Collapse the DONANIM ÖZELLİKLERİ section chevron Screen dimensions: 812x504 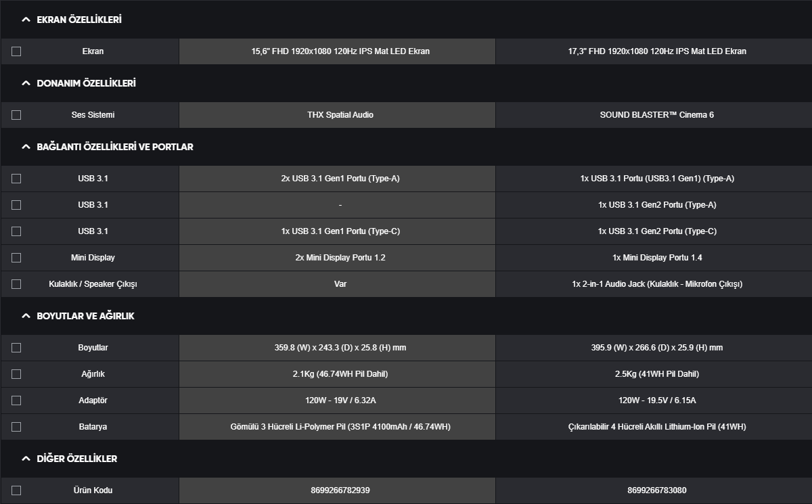click(x=26, y=83)
